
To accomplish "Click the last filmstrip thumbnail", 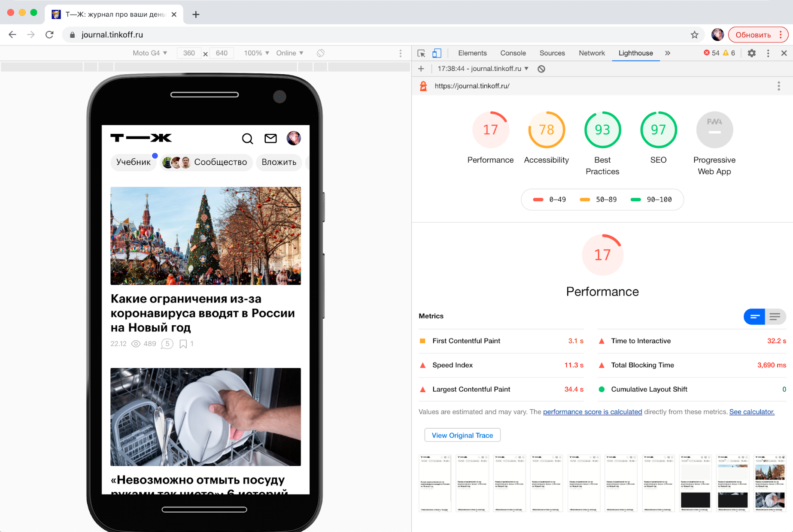I will click(770, 483).
